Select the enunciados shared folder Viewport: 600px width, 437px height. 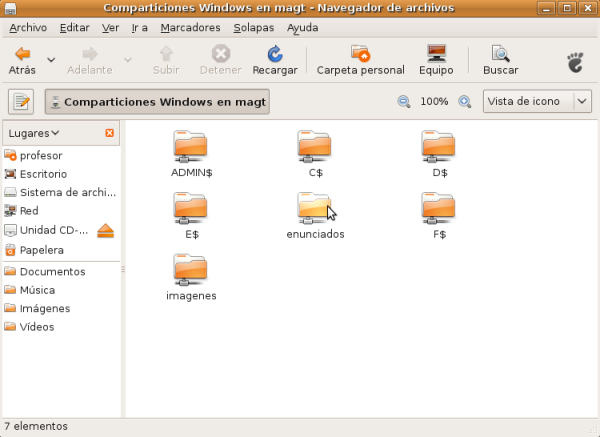pyautogui.click(x=315, y=208)
